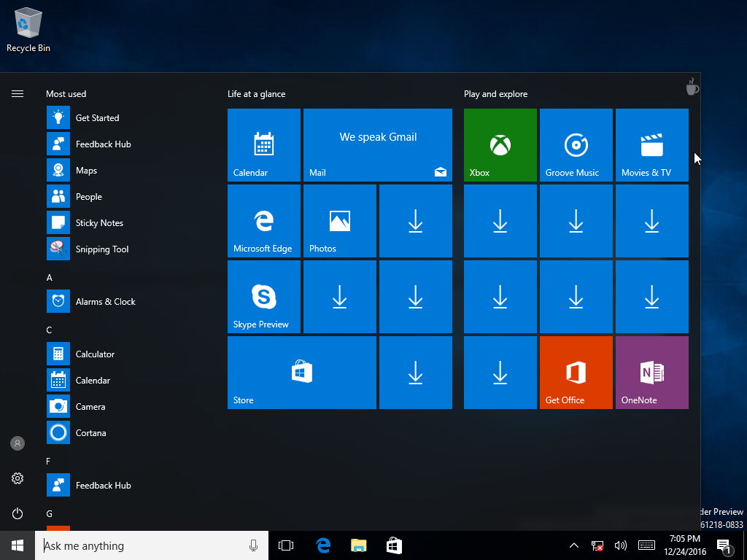Open the user account icon in Start rail
747x560 pixels.
coord(18,443)
